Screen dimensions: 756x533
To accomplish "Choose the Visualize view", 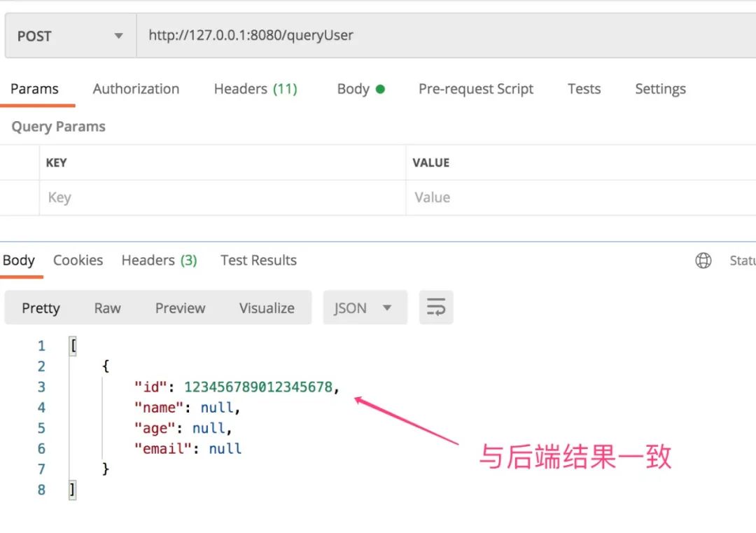I will tap(267, 308).
